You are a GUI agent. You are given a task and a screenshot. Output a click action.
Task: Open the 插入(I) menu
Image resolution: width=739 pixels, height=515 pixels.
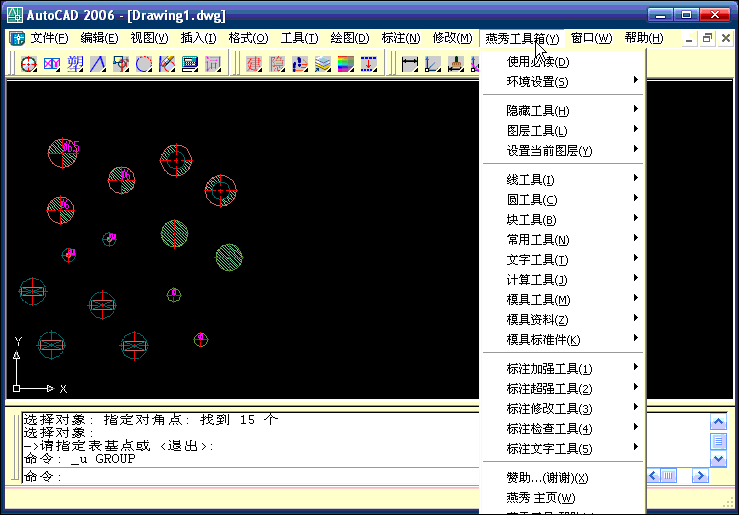click(198, 38)
